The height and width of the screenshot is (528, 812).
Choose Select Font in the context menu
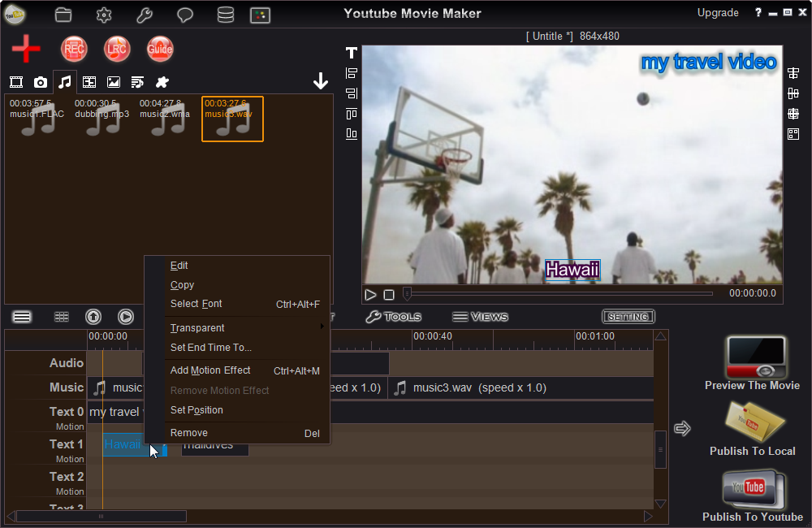[x=237, y=304]
